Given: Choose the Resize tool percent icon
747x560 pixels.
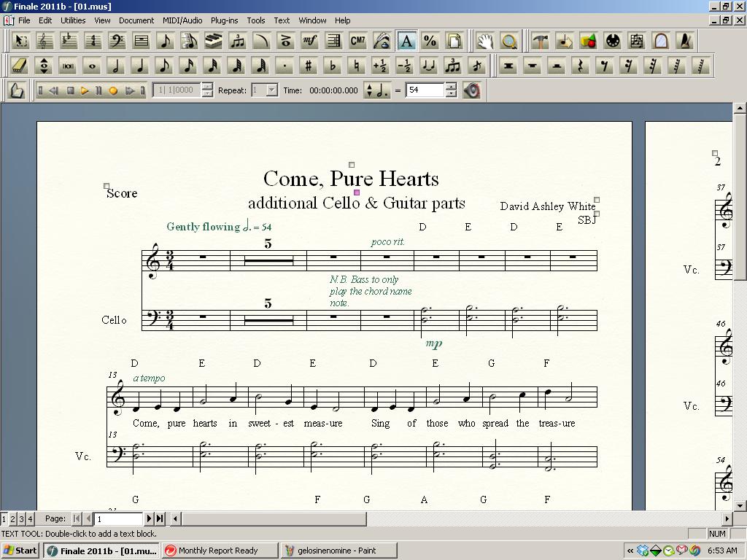Looking at the screenshot, I should [430, 41].
